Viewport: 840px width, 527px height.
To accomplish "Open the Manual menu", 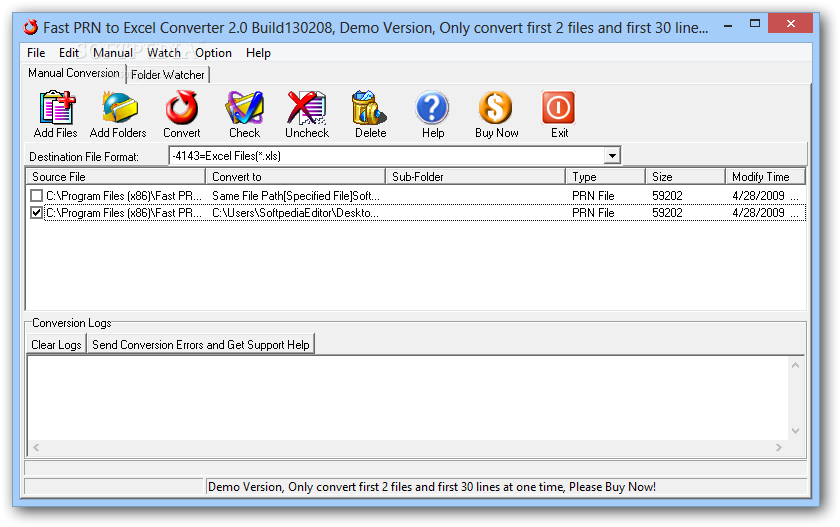I will 112,53.
